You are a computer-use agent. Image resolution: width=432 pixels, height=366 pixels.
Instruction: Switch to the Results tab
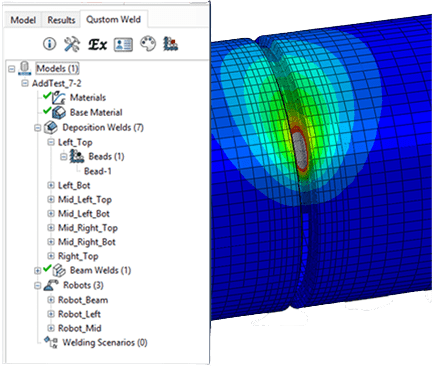pos(61,20)
